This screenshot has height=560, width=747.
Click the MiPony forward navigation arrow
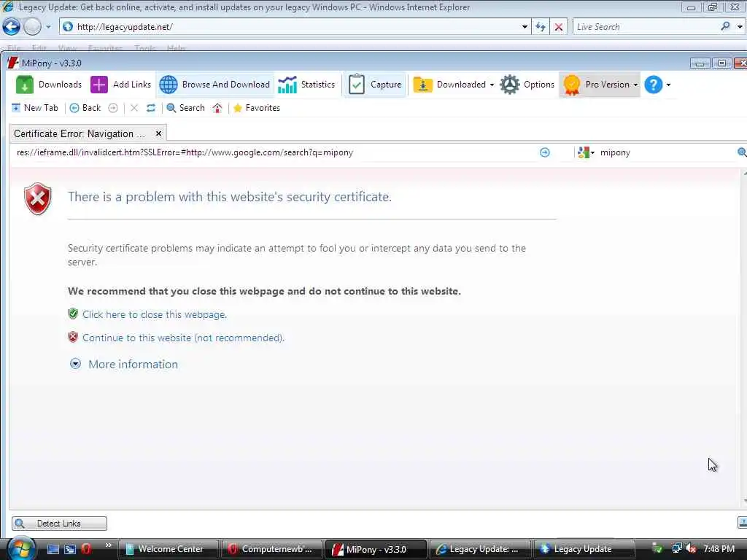pyautogui.click(x=113, y=108)
